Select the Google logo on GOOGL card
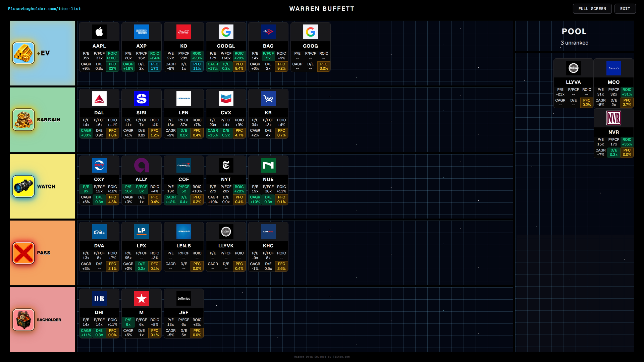Image resolution: width=644 pixels, height=362 pixels. click(226, 32)
